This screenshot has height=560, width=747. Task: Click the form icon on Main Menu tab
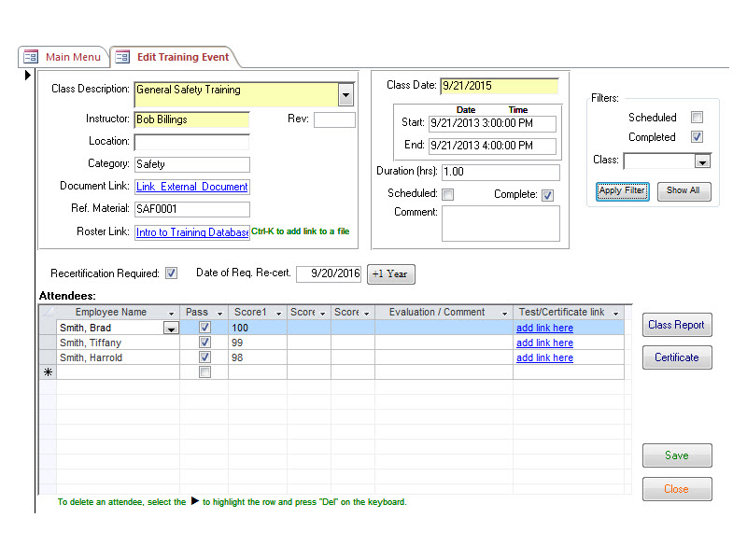[31, 57]
